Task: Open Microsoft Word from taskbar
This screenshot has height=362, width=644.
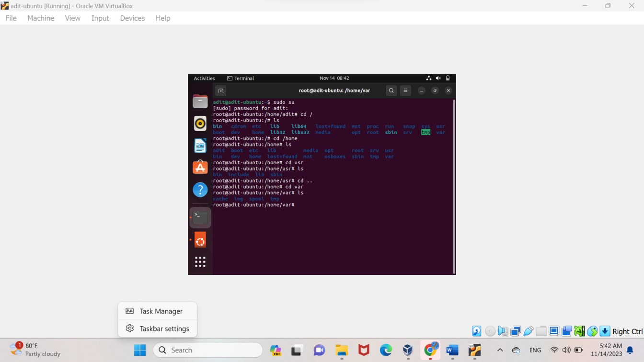Action: point(452,350)
